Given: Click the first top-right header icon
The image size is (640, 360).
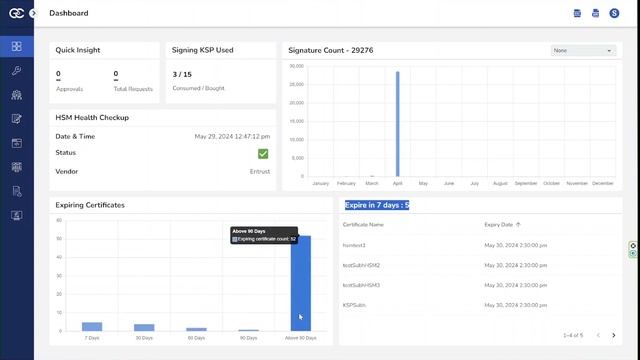Looking at the screenshot, I should coord(577,13).
